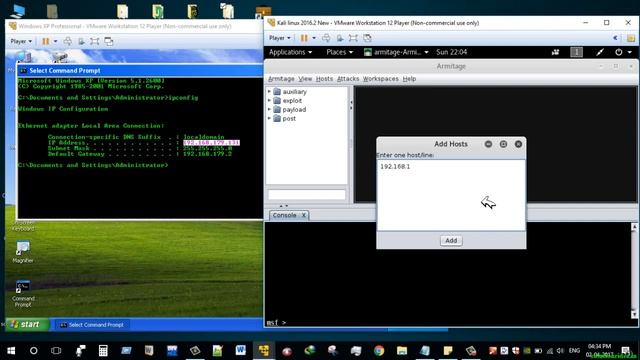The height and width of the screenshot is (360, 640).
Task: Click the Kali top bar pen/dropper icon
Action: coord(600,52)
